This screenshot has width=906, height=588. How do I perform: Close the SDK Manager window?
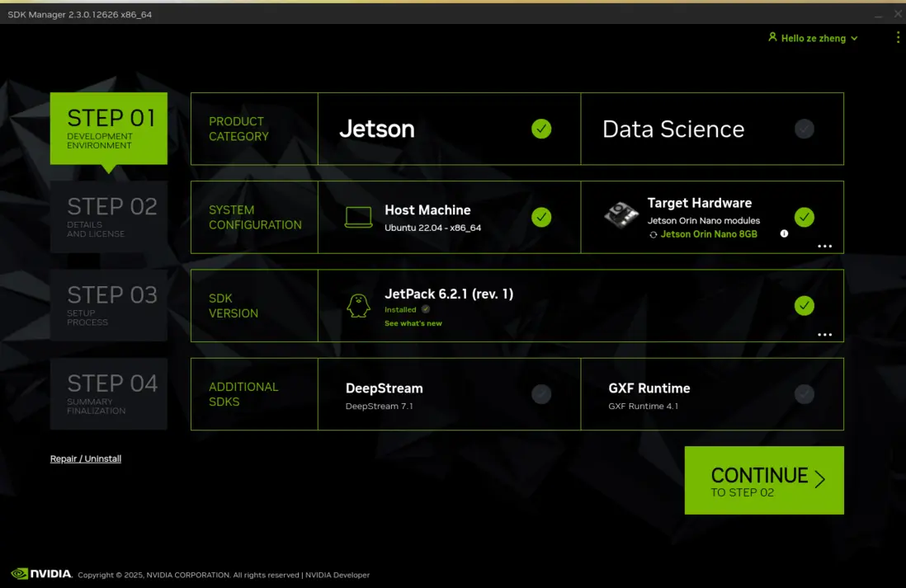point(898,14)
